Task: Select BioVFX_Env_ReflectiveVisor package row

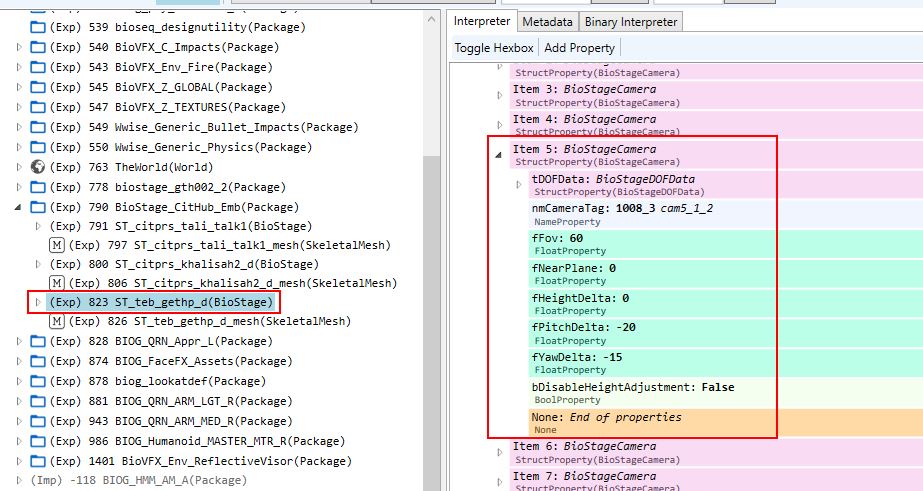Action: 201,462
